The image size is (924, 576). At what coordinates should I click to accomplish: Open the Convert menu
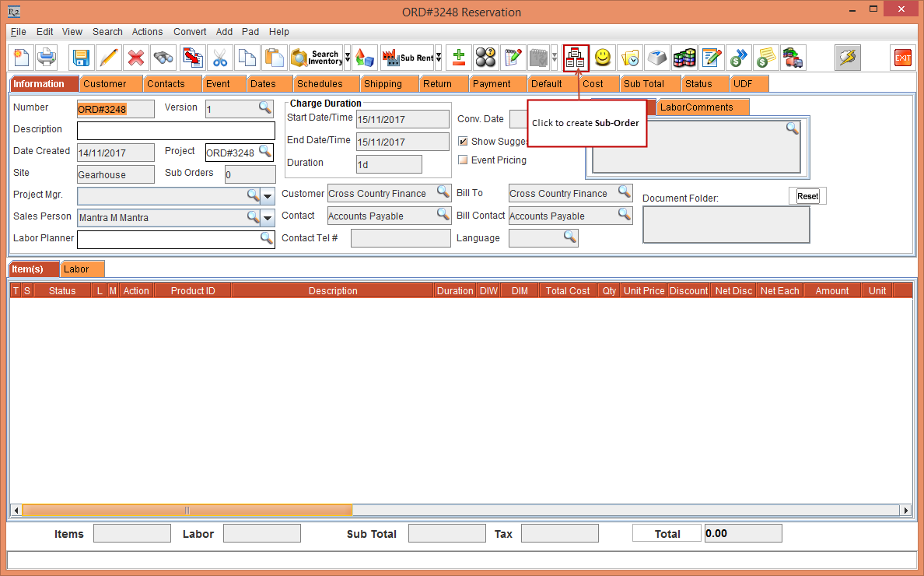point(190,32)
